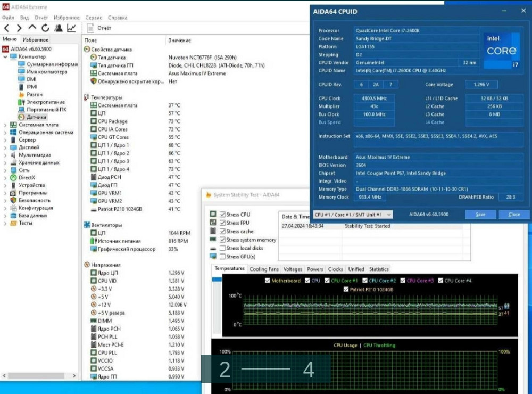
Task: Click the graph/statistics toolbar icon
Action: (71, 28)
